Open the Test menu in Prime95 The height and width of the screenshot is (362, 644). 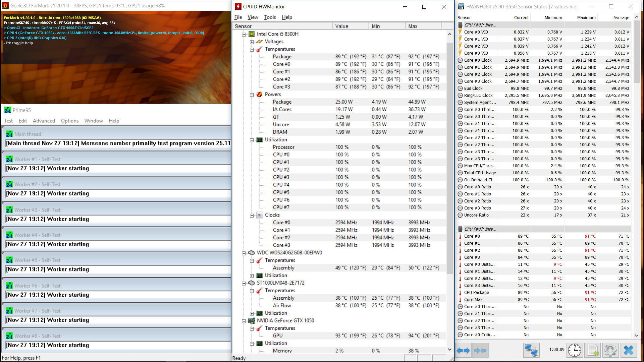[x=8, y=121]
